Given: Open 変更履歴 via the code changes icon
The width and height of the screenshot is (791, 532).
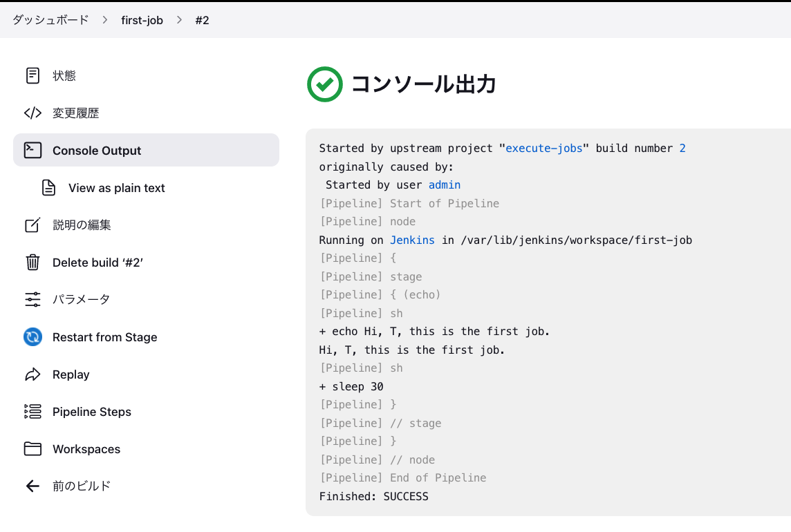Looking at the screenshot, I should click(32, 113).
